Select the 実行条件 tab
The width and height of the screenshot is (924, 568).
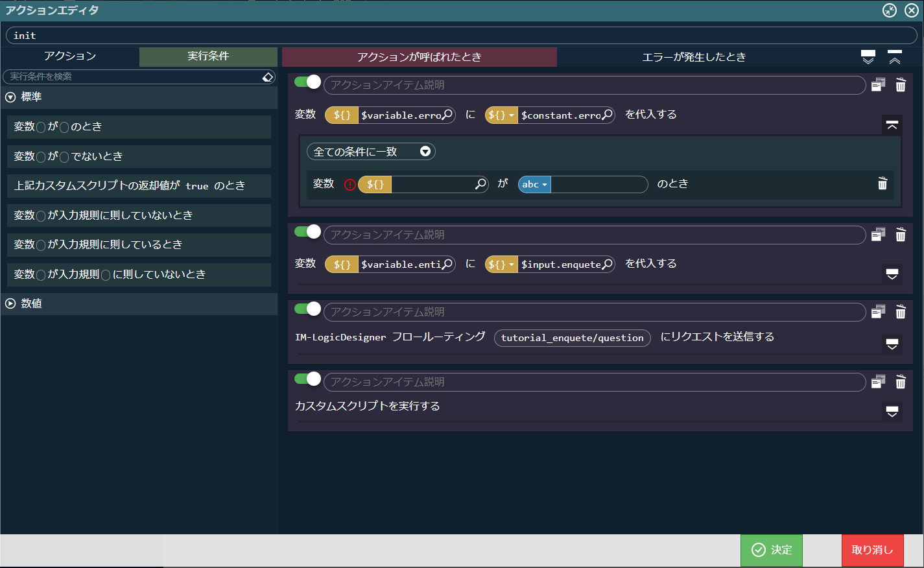point(208,56)
